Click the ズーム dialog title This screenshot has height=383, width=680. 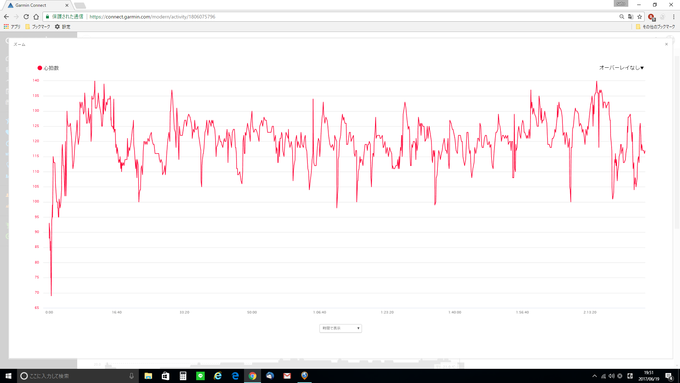20,44
